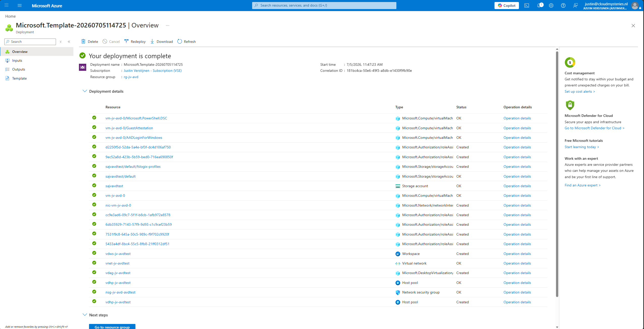Open the account profile avatar
Viewport: 644px width, 329px height.
tap(635, 6)
